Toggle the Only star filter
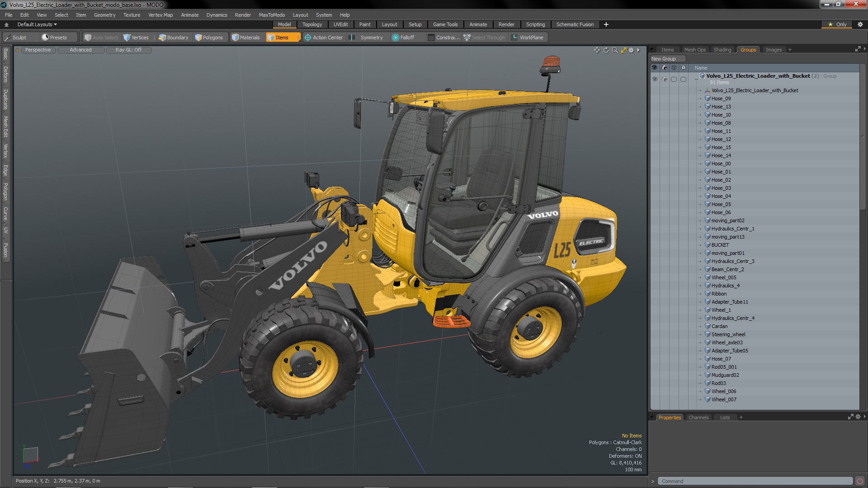This screenshot has width=868, height=488. pos(837,24)
